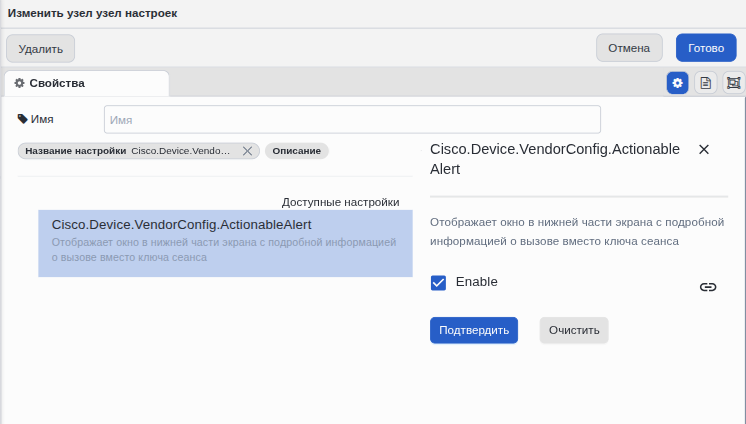The height and width of the screenshot is (424, 746).
Task: Select the Cisco.Device.VendorConfig.ActionableAlert setting row
Action: click(x=226, y=243)
